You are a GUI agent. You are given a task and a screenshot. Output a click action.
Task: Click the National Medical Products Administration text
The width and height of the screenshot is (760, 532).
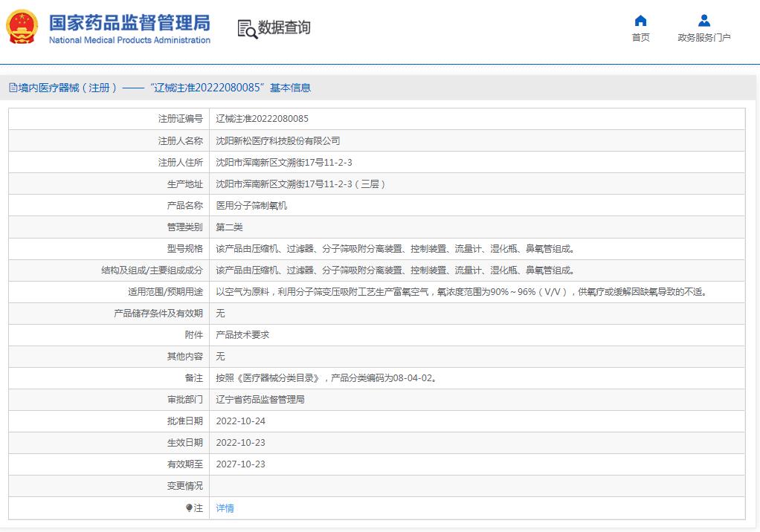coord(129,40)
